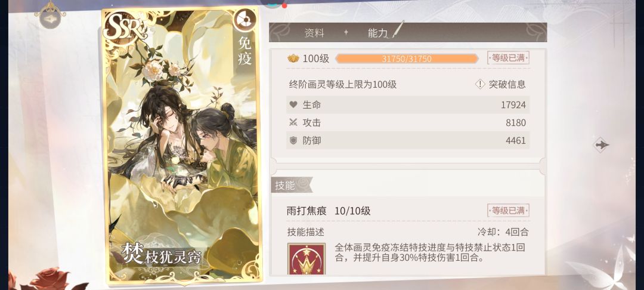Tap the 雨打焦痕 skill name
This screenshot has width=644, height=290.
tap(306, 211)
